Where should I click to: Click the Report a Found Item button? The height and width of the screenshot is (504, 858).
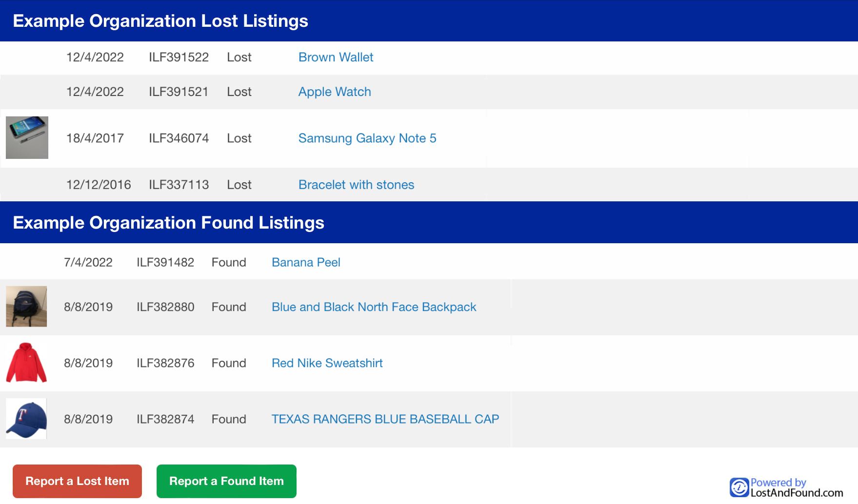point(226,481)
